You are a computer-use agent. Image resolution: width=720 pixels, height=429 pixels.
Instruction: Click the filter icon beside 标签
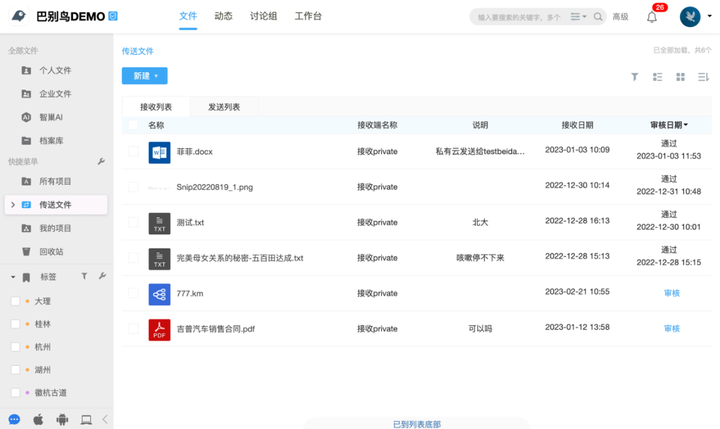coord(84,276)
